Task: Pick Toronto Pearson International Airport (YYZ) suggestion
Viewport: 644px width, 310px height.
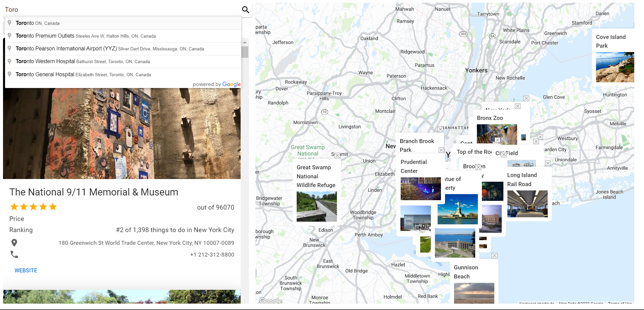Action: [x=123, y=49]
